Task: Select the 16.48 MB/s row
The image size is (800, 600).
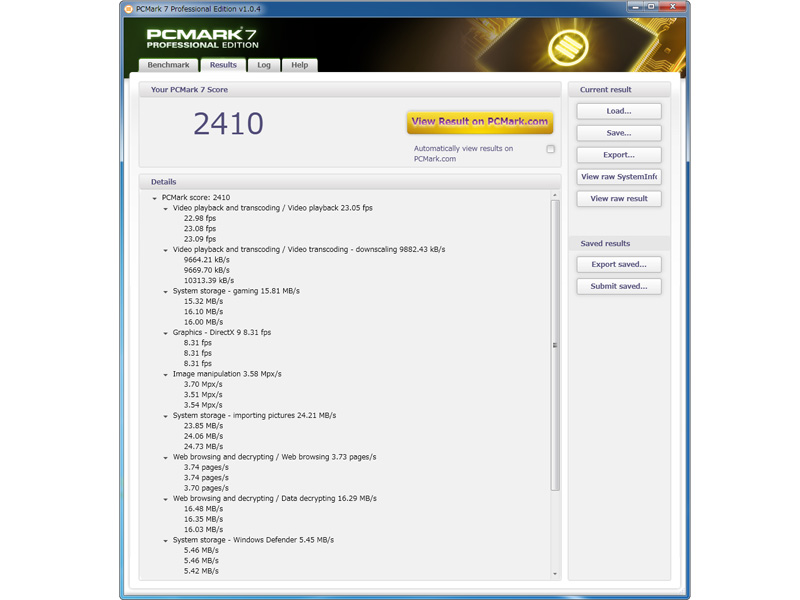Action: click(x=203, y=509)
